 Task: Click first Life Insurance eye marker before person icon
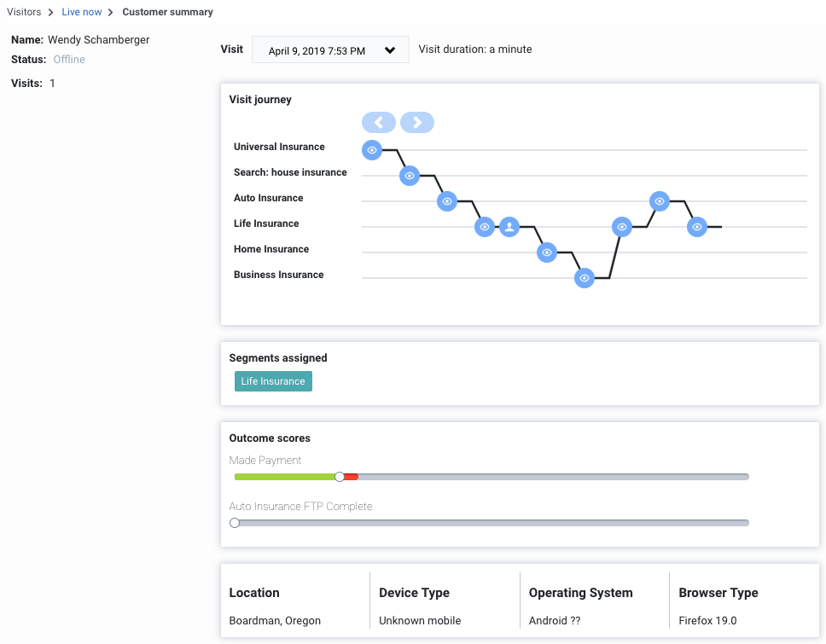pyautogui.click(x=484, y=227)
